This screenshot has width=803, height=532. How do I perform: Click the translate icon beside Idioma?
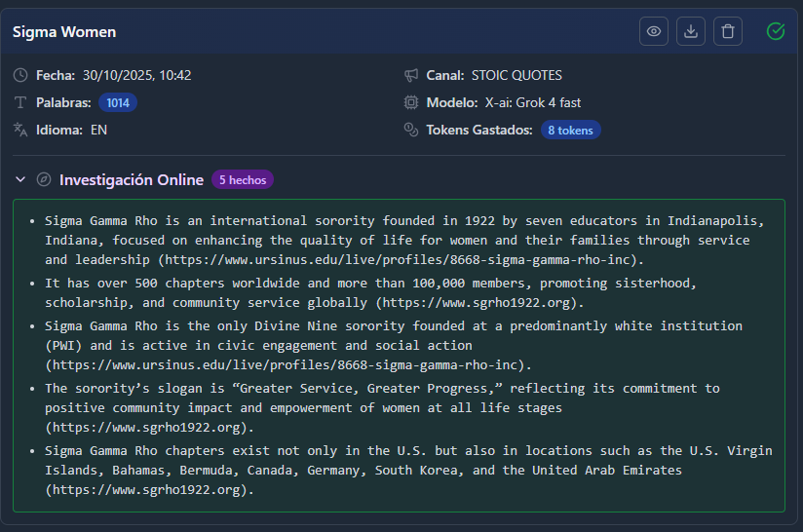(20, 130)
